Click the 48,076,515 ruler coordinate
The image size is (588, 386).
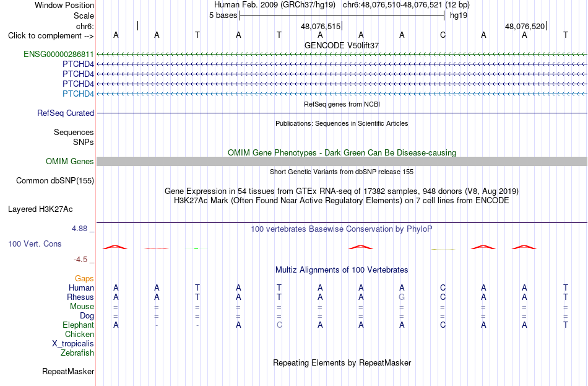coord(321,26)
